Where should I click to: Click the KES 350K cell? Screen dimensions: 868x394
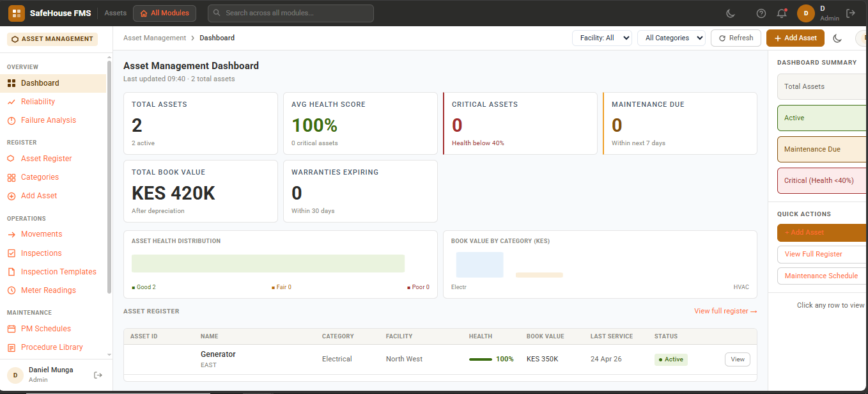pos(542,359)
